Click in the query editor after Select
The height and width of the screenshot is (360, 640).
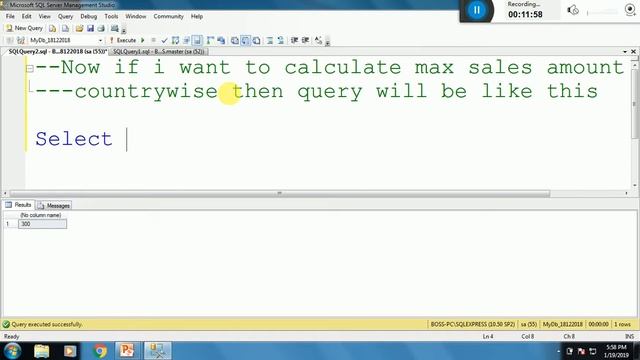point(127,139)
